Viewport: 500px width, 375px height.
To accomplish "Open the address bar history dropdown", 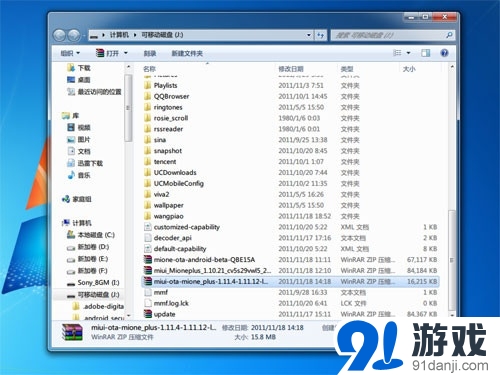I will (309, 35).
